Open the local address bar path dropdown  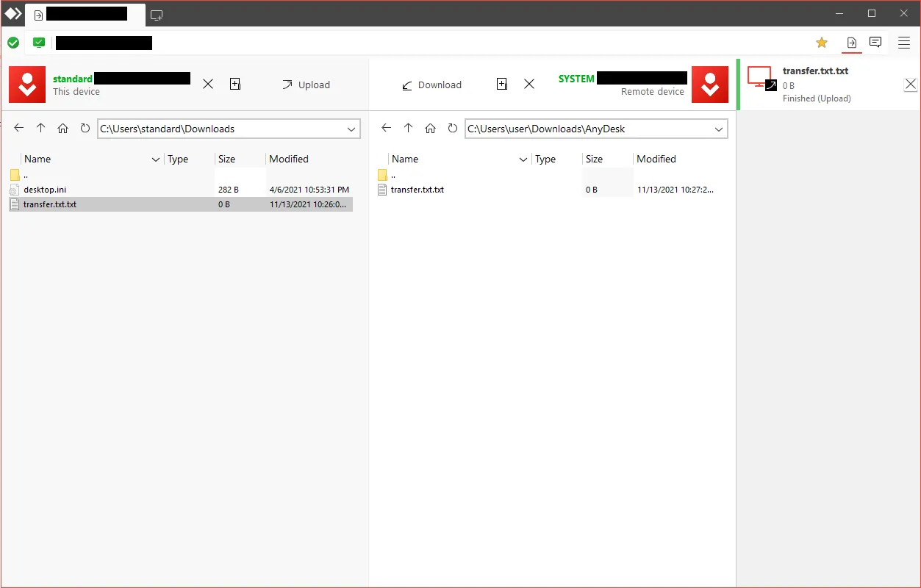[351, 129]
